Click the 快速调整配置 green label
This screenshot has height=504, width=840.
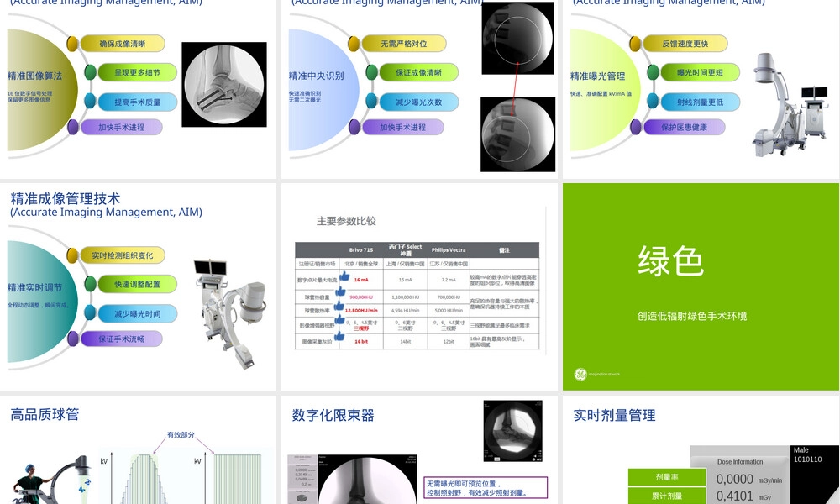137,284
